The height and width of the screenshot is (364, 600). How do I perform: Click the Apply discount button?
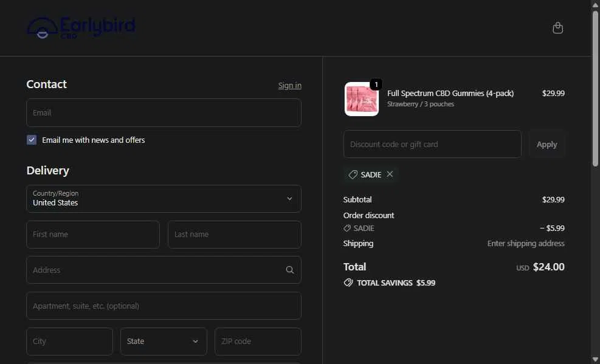547,145
